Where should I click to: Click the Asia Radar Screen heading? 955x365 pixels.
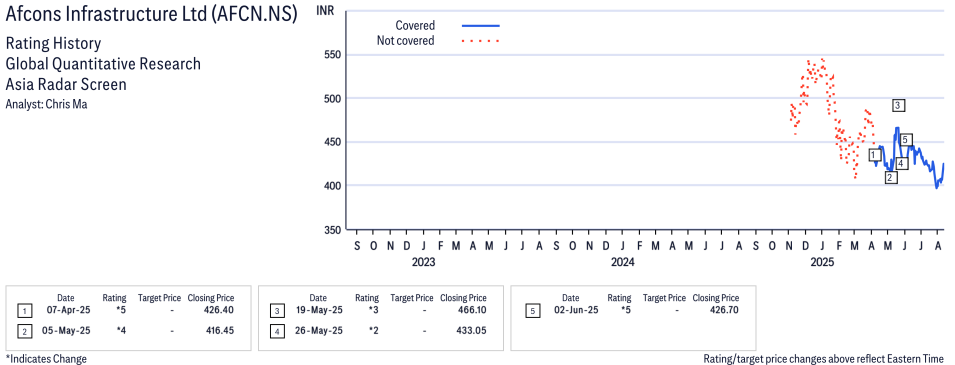[66, 84]
